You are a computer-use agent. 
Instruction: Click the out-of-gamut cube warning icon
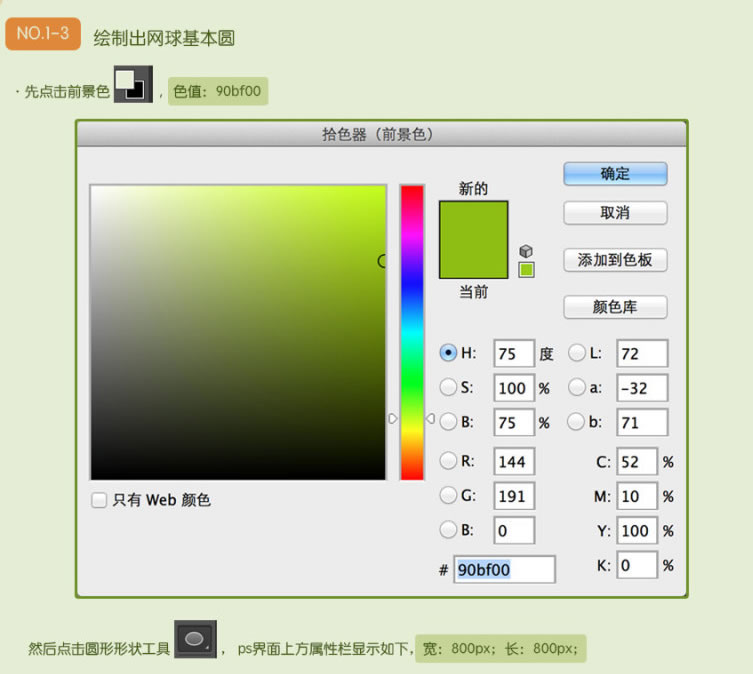(x=526, y=251)
